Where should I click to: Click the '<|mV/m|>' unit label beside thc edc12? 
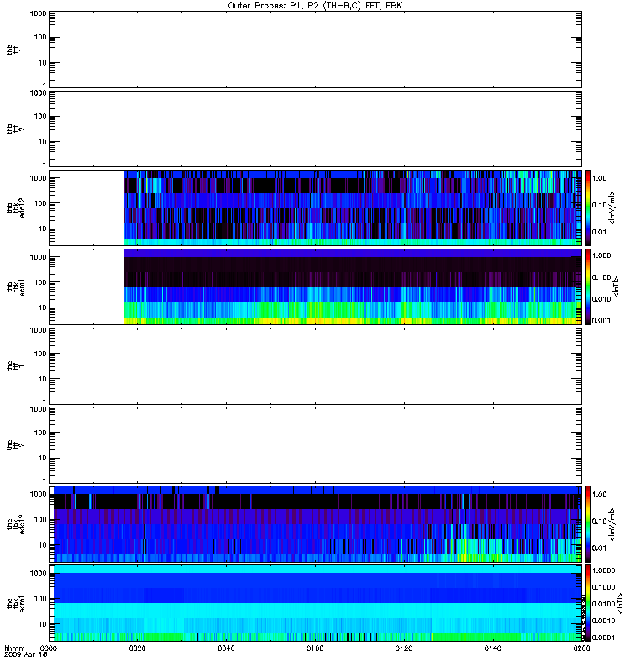[x=612, y=524]
